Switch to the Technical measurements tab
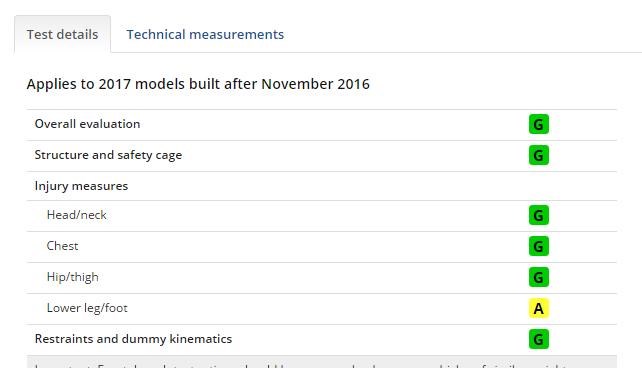 point(205,34)
